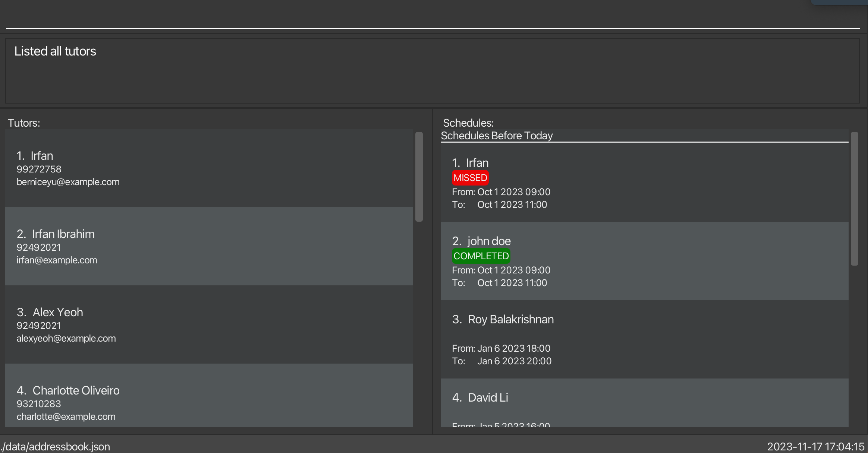Select tutor Irfan in Tutors list

(x=209, y=168)
